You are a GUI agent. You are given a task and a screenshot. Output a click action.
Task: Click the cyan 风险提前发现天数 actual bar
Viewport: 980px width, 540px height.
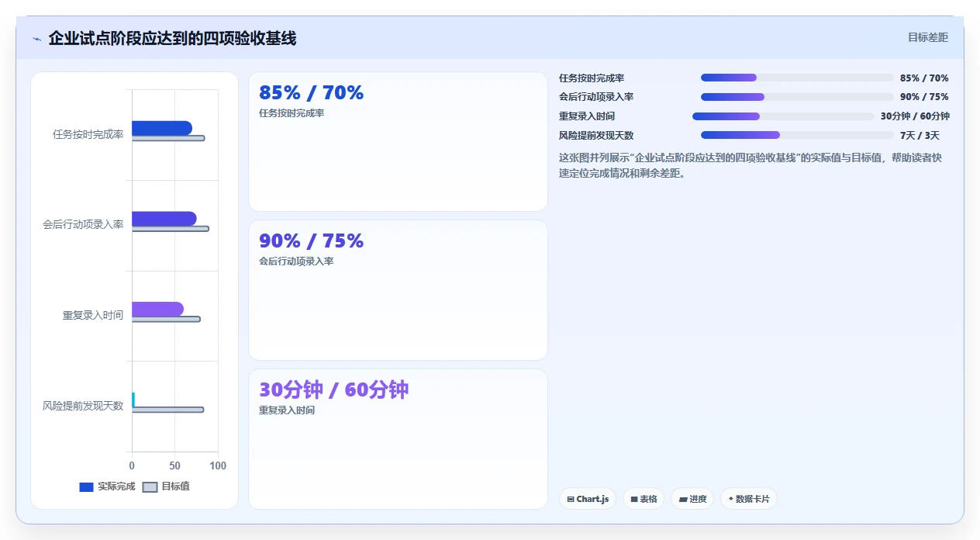pos(133,400)
